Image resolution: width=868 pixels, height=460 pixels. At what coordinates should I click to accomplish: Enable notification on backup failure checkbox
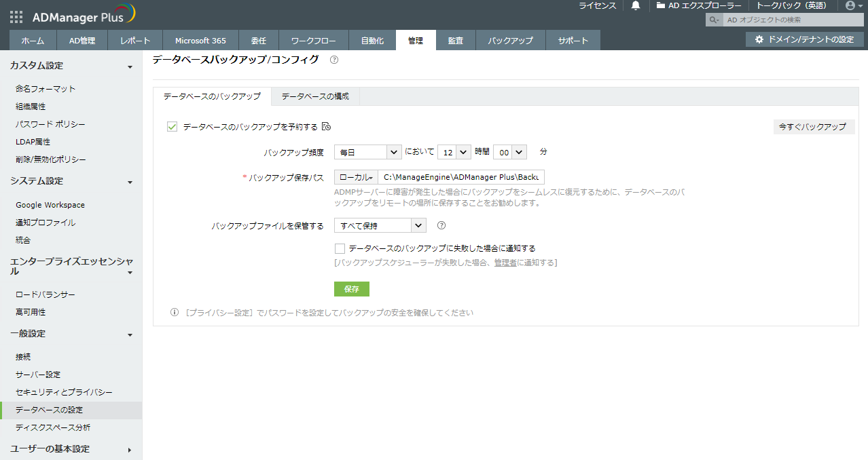[340, 248]
